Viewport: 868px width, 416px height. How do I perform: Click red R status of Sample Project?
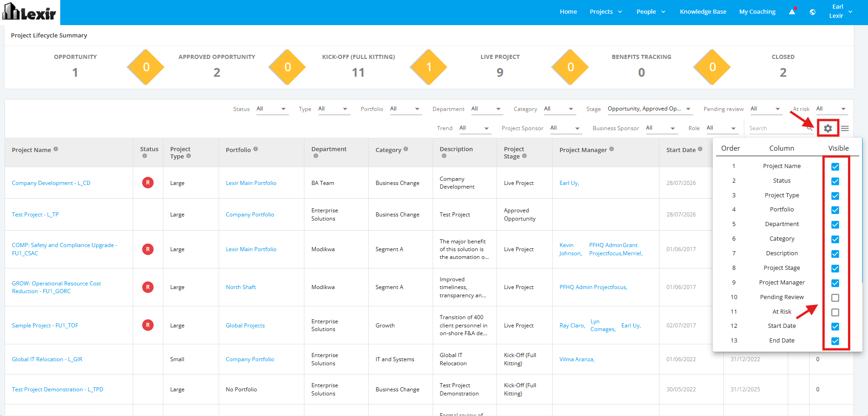148,325
